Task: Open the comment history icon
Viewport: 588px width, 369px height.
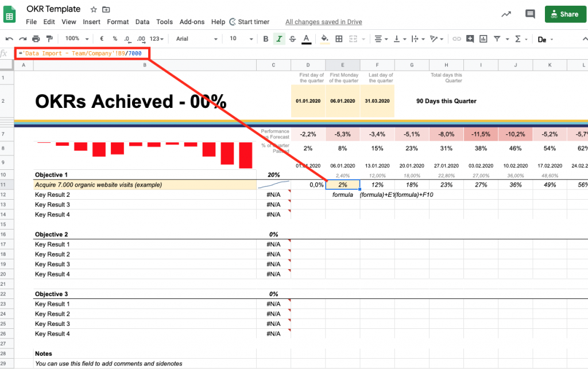Action: coord(530,14)
